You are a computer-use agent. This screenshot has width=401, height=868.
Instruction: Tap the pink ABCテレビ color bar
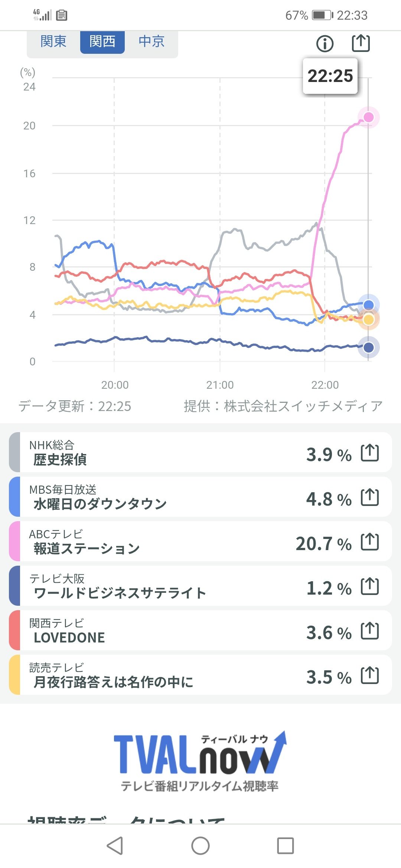click(x=14, y=541)
